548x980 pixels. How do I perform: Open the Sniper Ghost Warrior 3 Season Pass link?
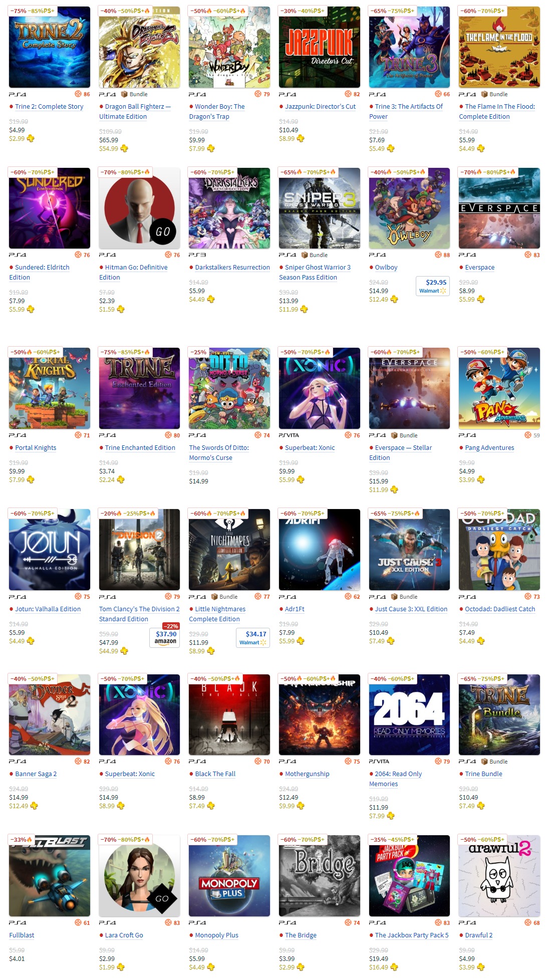tap(315, 273)
